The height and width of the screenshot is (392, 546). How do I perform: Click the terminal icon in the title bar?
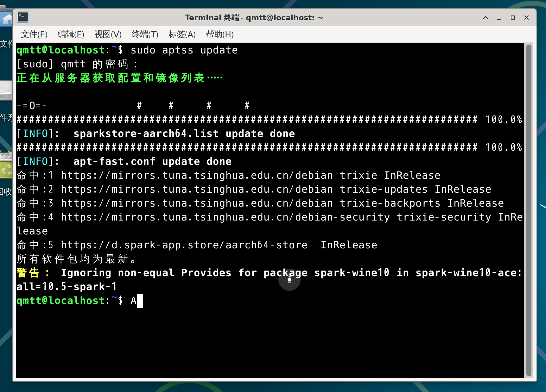tap(23, 17)
